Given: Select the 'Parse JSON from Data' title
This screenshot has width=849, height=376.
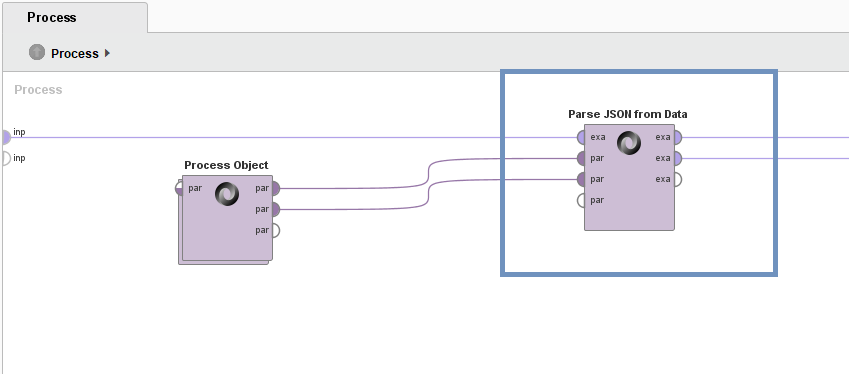Looking at the screenshot, I should [x=628, y=114].
